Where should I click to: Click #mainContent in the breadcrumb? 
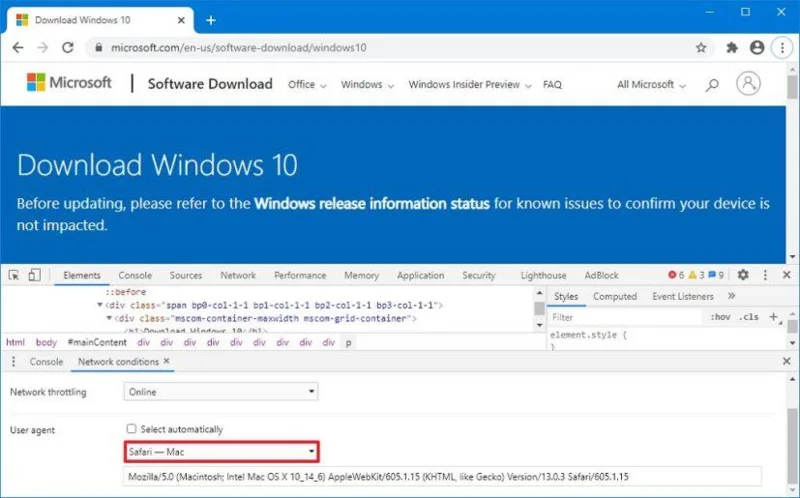[x=97, y=342]
